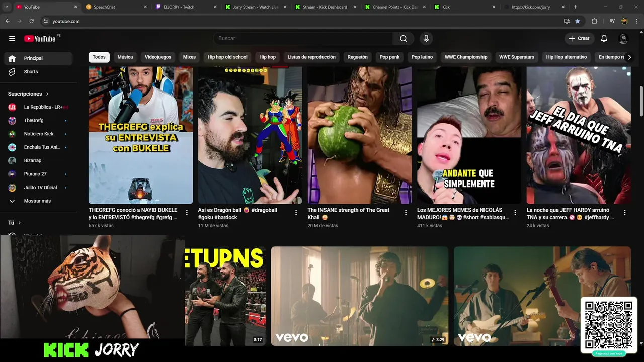Expand the Tú section

click(x=15, y=223)
